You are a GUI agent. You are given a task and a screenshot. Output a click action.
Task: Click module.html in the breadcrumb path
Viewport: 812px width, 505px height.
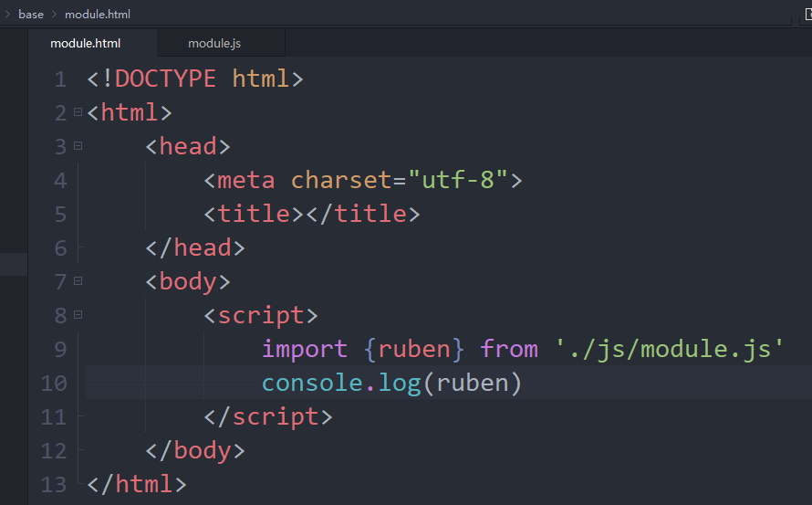point(97,15)
